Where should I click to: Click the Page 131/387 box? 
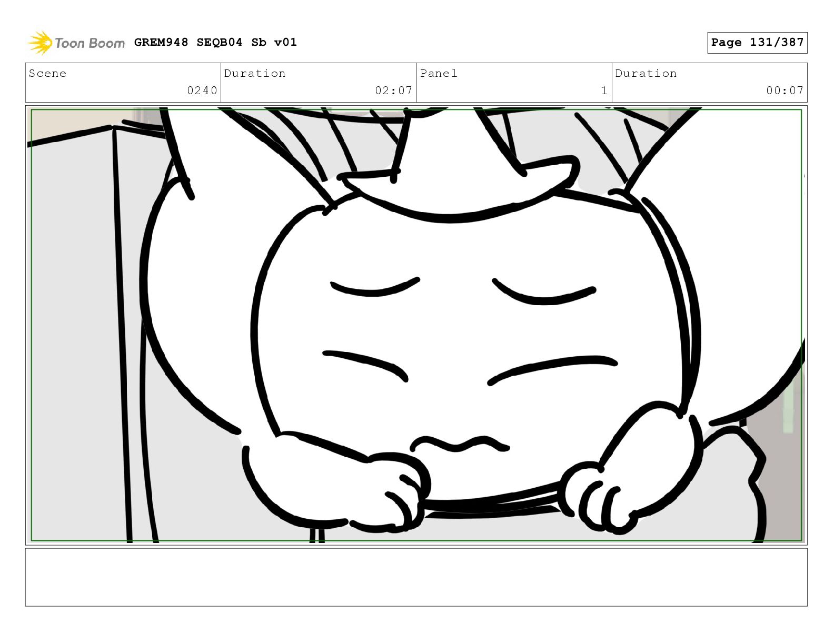(757, 43)
